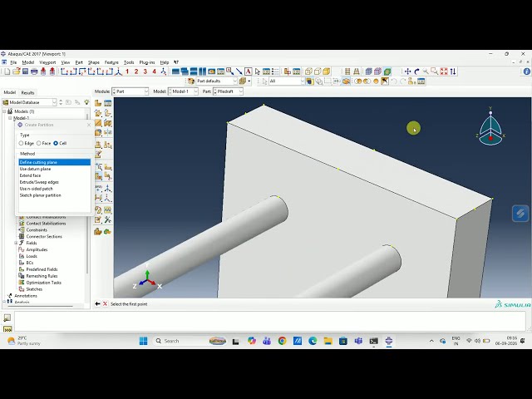Enable shaded render style
Viewport: 532px width, 399px height.
[x=327, y=71]
